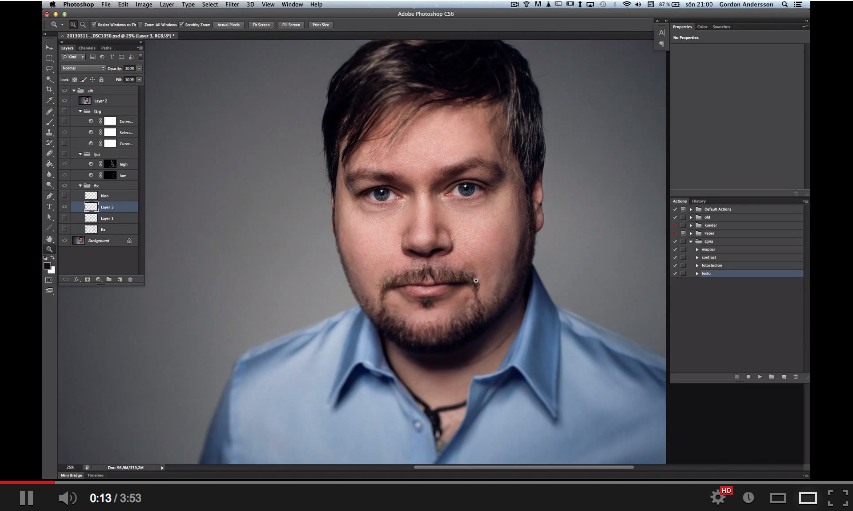Open the Image menu
The width and height of the screenshot is (853, 511).
(x=144, y=4)
